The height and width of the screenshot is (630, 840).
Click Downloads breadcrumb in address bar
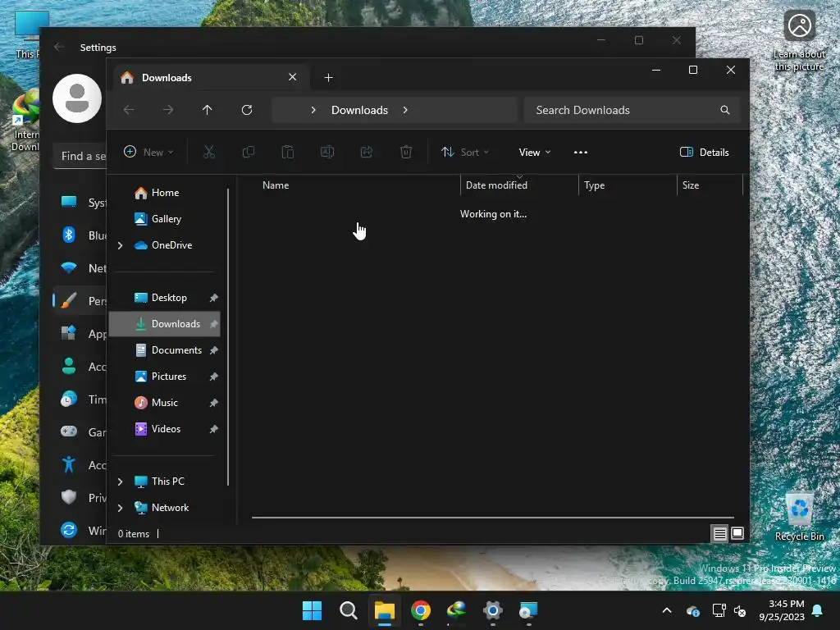(x=359, y=110)
